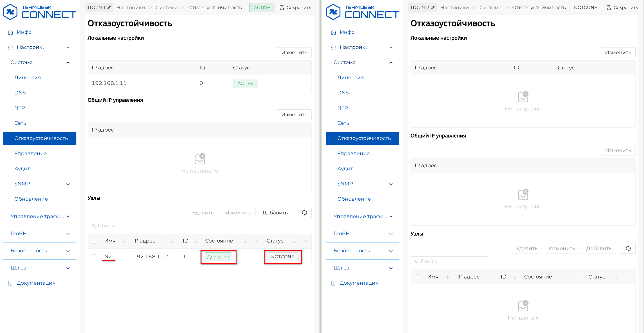Check the checkbox for node N2
The height and width of the screenshot is (333, 644).
click(x=94, y=257)
